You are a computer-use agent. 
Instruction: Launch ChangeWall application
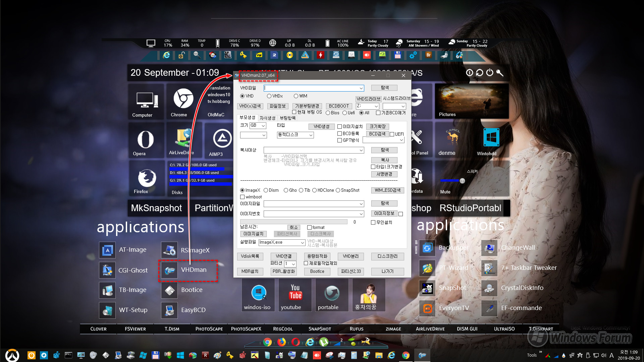(489, 248)
